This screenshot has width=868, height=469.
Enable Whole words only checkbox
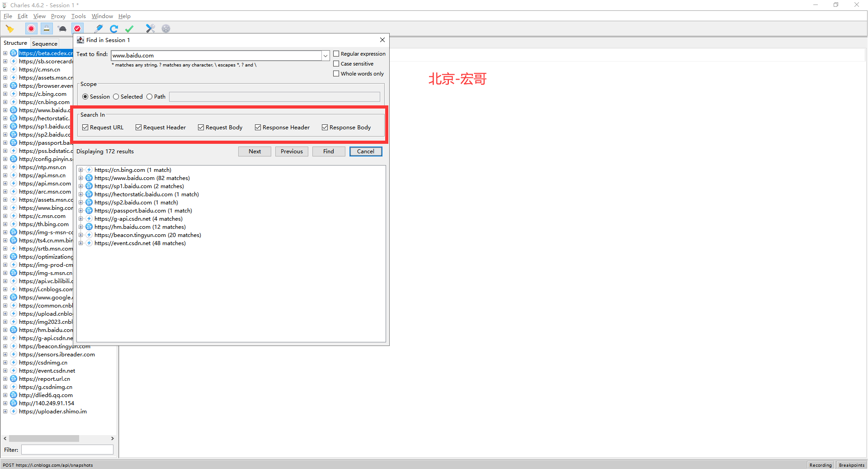point(336,74)
